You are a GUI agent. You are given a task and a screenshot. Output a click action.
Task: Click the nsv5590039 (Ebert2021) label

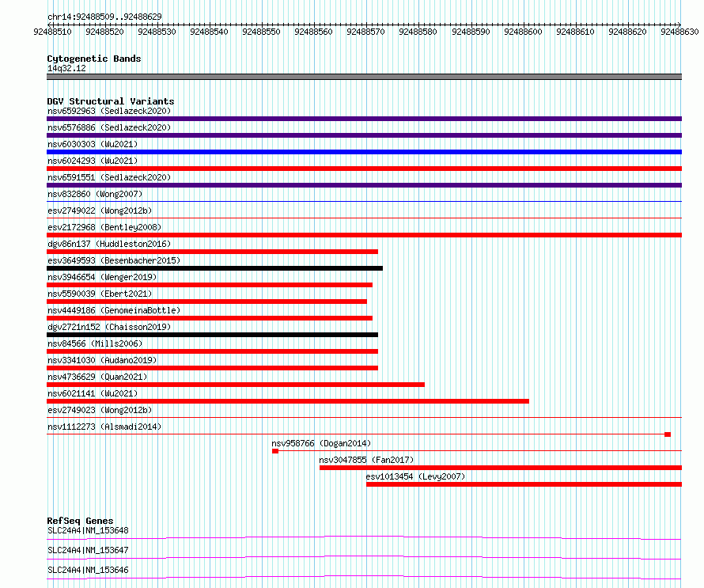coord(100,294)
